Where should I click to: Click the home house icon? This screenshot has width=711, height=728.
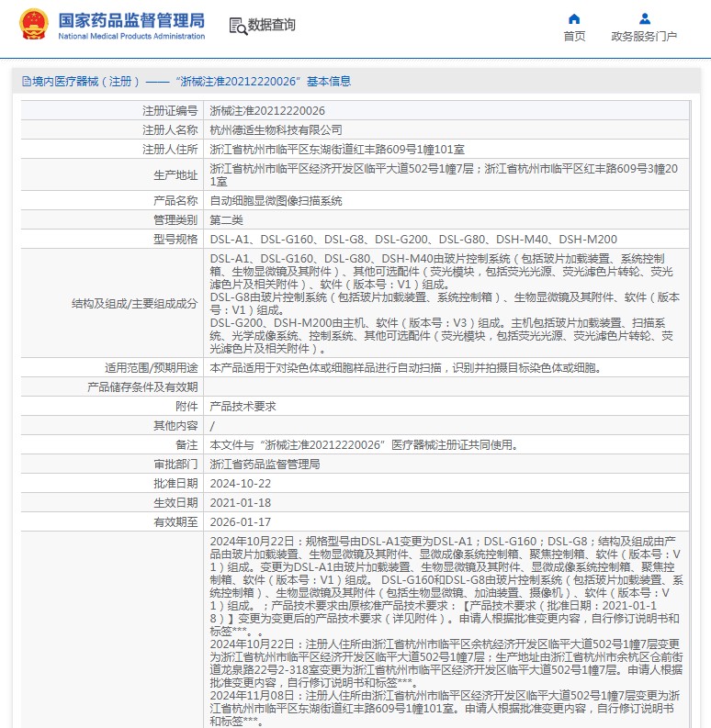574,18
